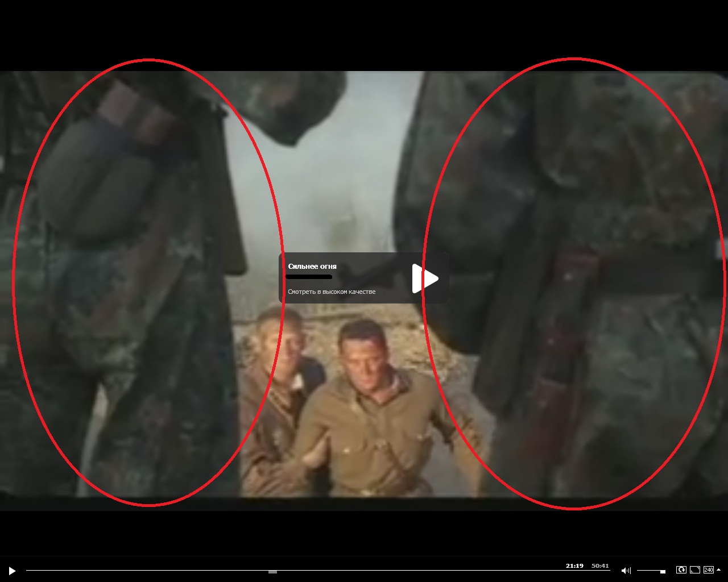Start the video with the large center play arrow
Screen dimensions: 728x582
(x=425, y=278)
